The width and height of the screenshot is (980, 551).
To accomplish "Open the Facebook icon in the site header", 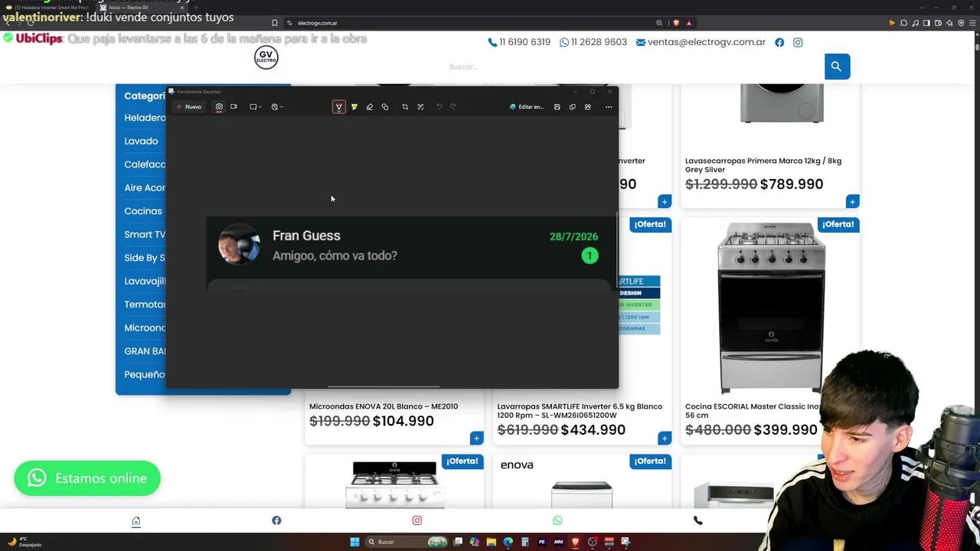I will click(779, 43).
